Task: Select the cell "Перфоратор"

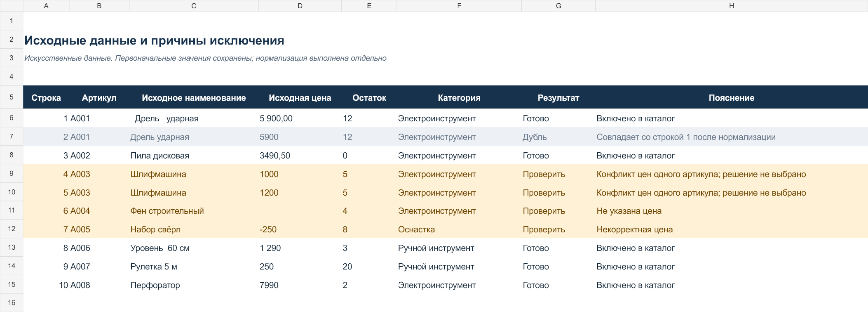Action: [x=194, y=285]
